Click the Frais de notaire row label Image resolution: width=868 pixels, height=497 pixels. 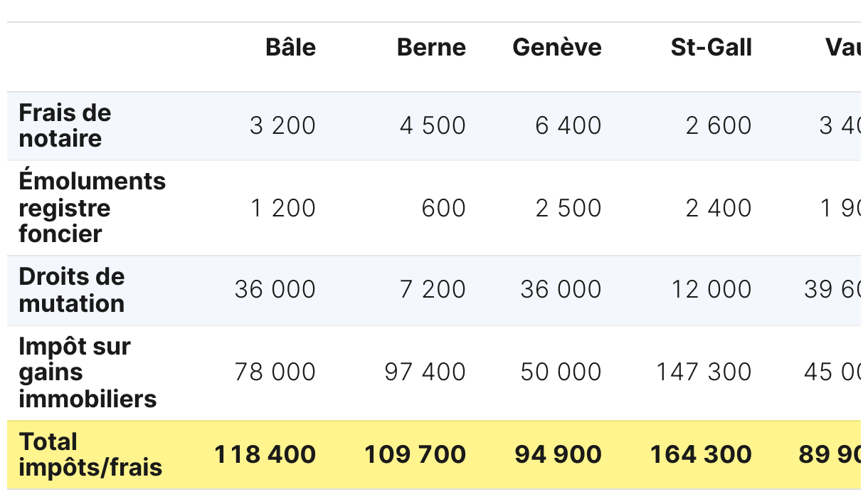65,125
